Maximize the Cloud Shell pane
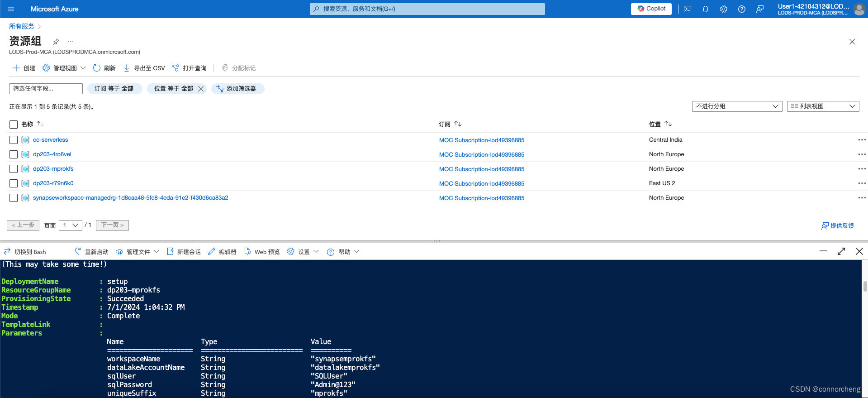The image size is (868, 398). (841, 251)
